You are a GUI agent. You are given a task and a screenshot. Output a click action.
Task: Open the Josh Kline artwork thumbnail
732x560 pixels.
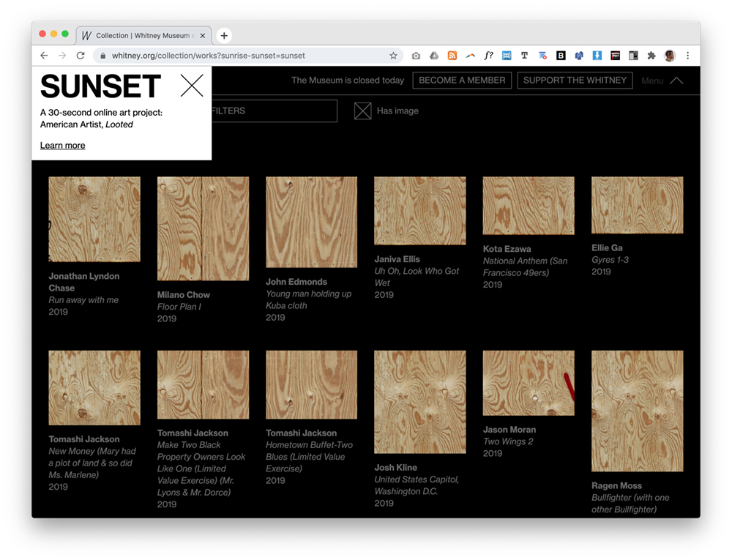tap(420, 403)
